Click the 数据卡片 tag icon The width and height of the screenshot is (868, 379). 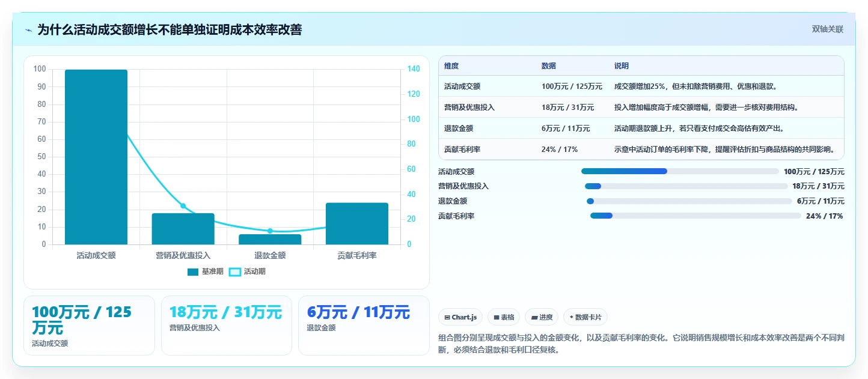click(571, 317)
